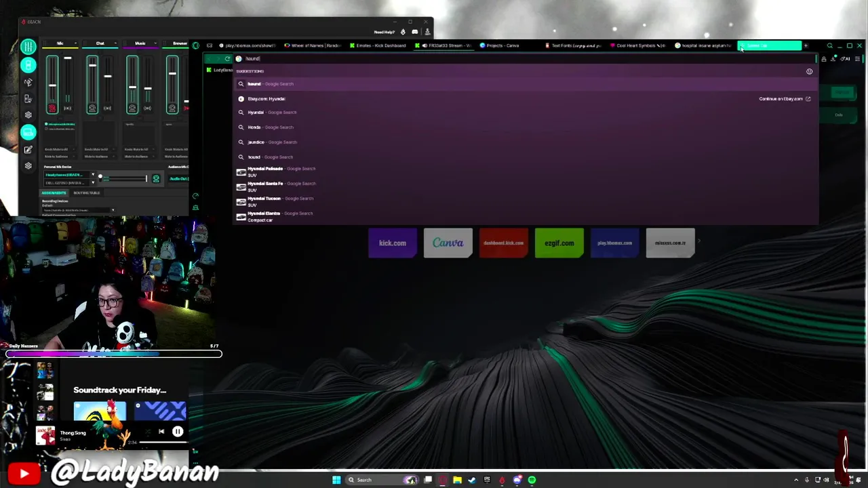Open Steam from the Windows taskbar
The width and height of the screenshot is (868, 488).
[472, 480]
